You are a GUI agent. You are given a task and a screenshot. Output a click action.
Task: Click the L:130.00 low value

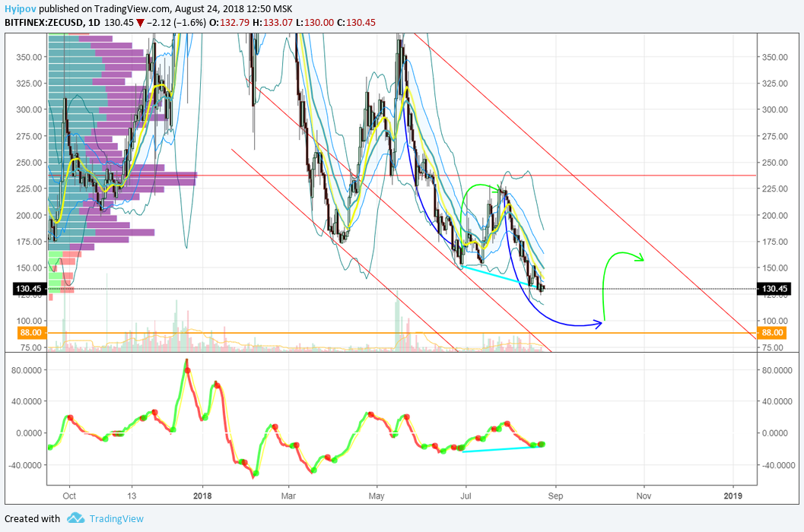316,23
